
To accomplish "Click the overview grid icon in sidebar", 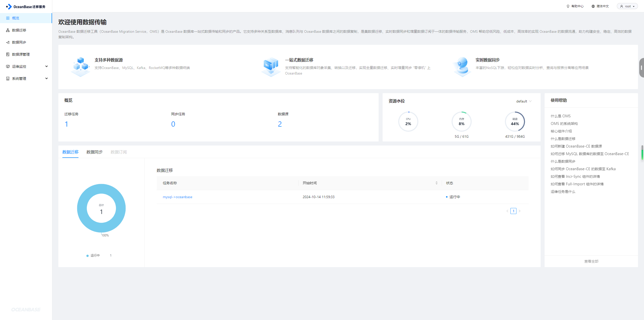I will 8,18.
